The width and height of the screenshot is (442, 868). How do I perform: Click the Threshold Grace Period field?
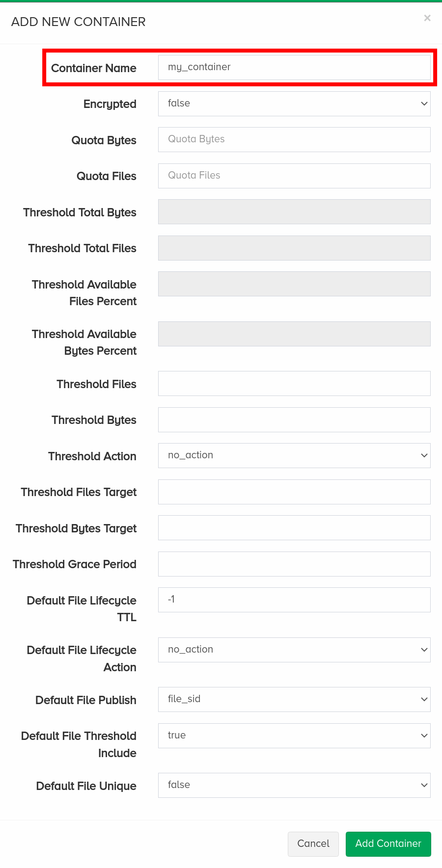point(294,564)
